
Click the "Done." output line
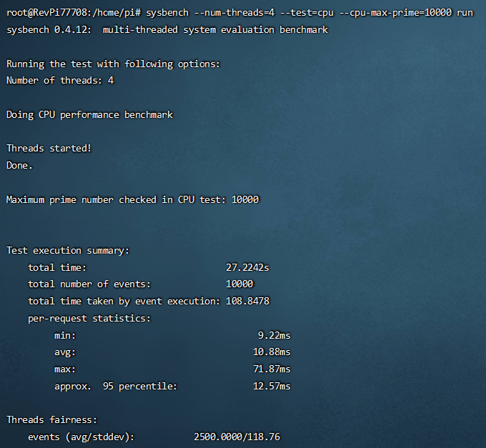pos(20,165)
